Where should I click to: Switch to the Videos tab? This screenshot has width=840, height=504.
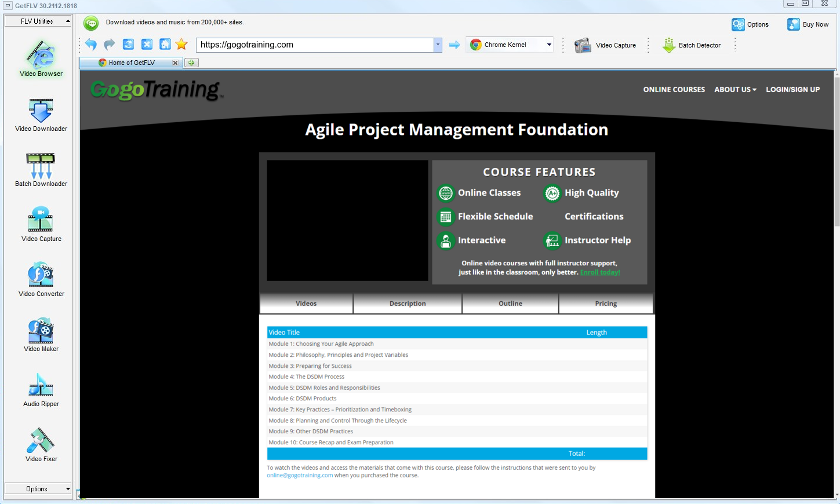click(306, 304)
